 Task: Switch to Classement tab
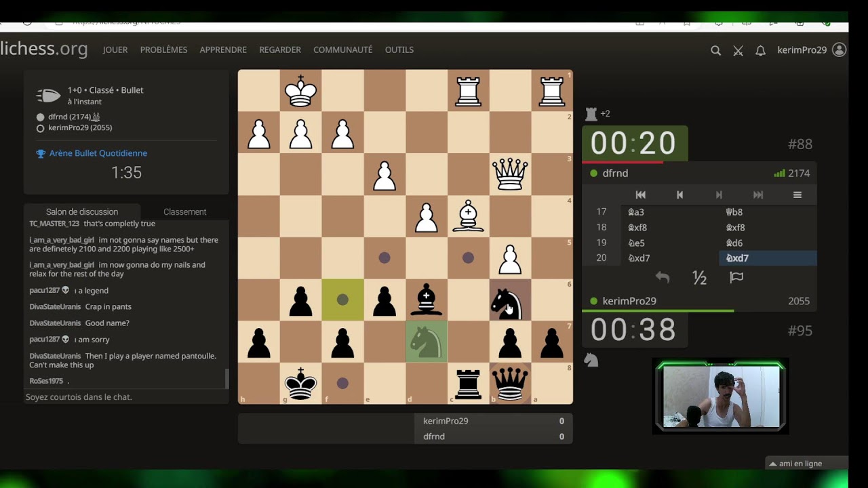[184, 211]
